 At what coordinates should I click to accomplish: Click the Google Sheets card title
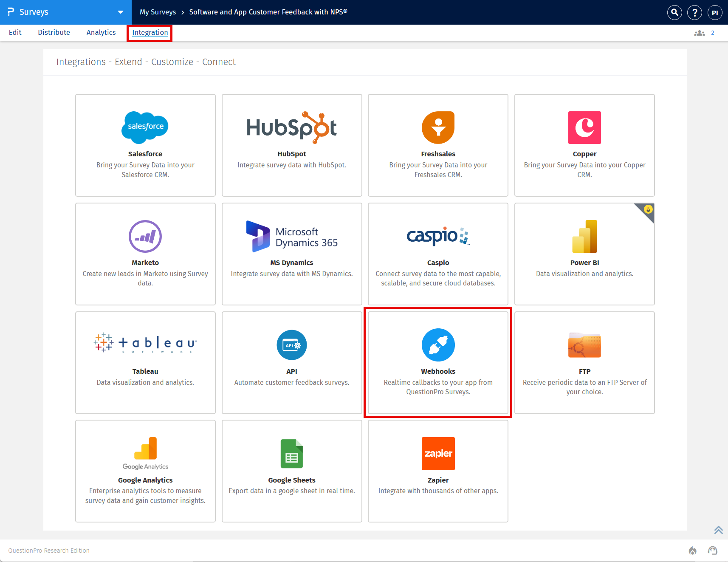(292, 480)
